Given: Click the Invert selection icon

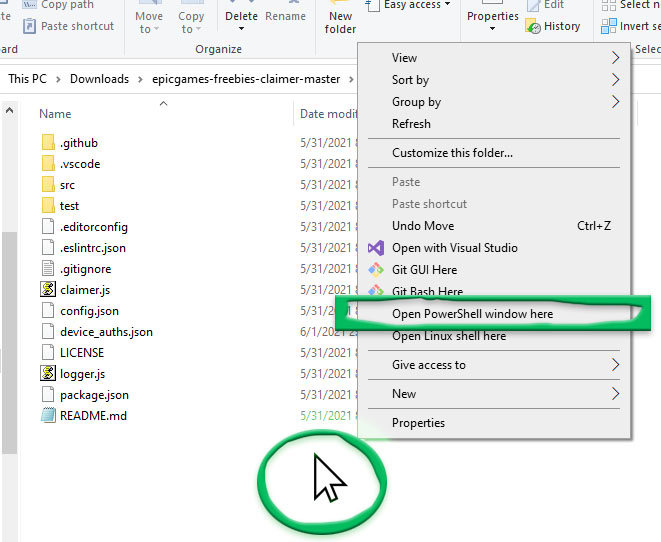Looking at the screenshot, I should click(x=609, y=26).
